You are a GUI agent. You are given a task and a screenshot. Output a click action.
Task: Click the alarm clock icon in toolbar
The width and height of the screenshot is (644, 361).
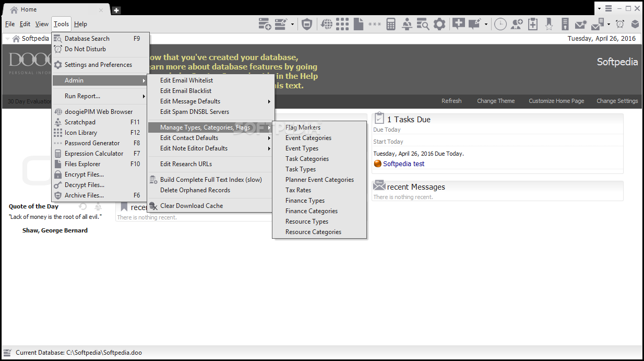[620, 24]
